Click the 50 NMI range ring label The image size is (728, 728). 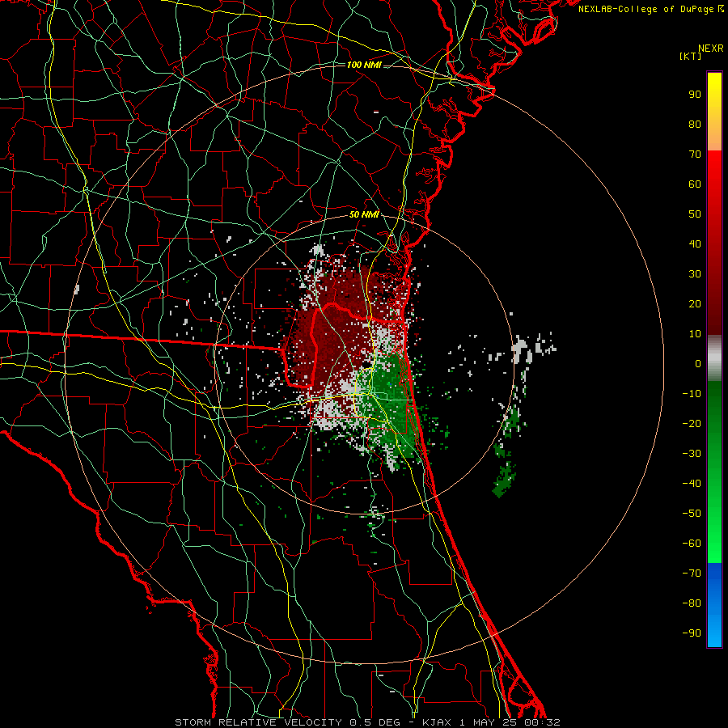(x=364, y=214)
